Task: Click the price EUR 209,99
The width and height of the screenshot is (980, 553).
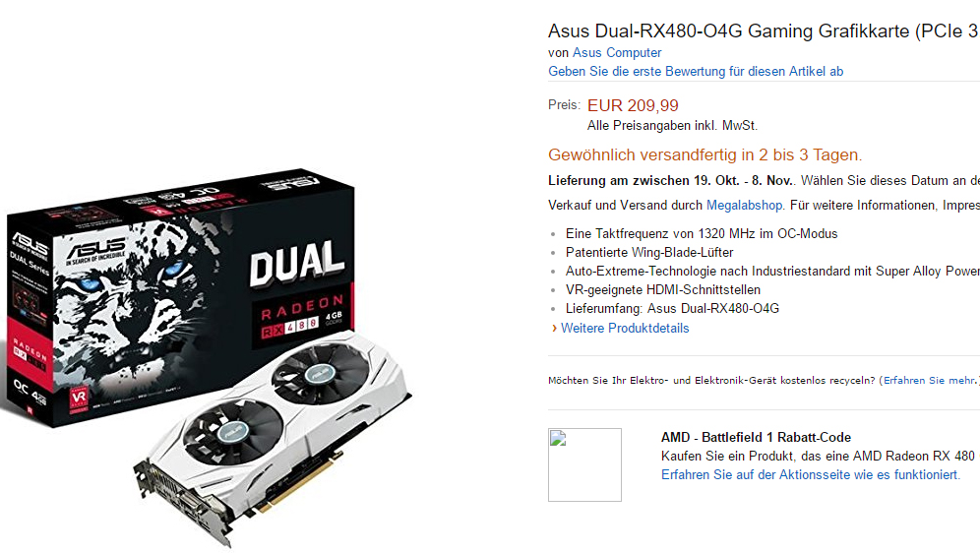Action: [x=633, y=105]
